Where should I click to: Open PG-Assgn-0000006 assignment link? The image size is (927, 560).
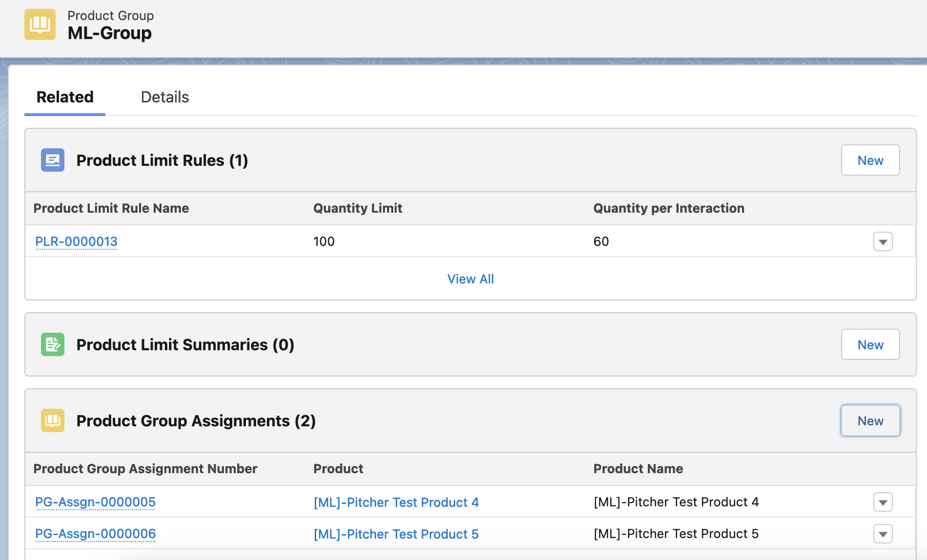(95, 534)
